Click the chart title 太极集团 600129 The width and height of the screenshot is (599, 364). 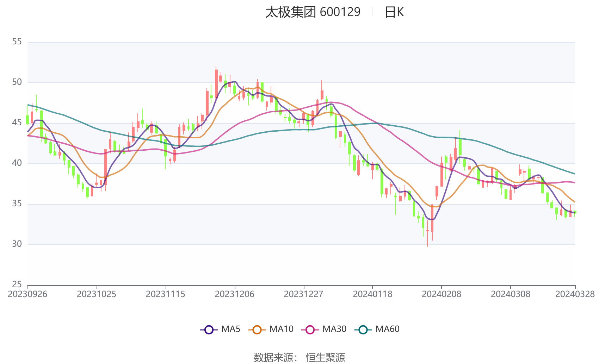(313, 12)
